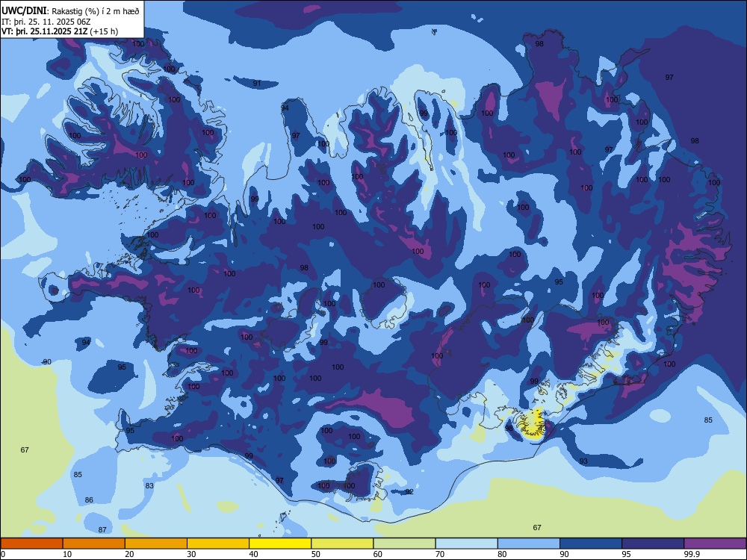Select the "50" legend scale label
Viewport: 747px width, 560px height.
(316, 554)
